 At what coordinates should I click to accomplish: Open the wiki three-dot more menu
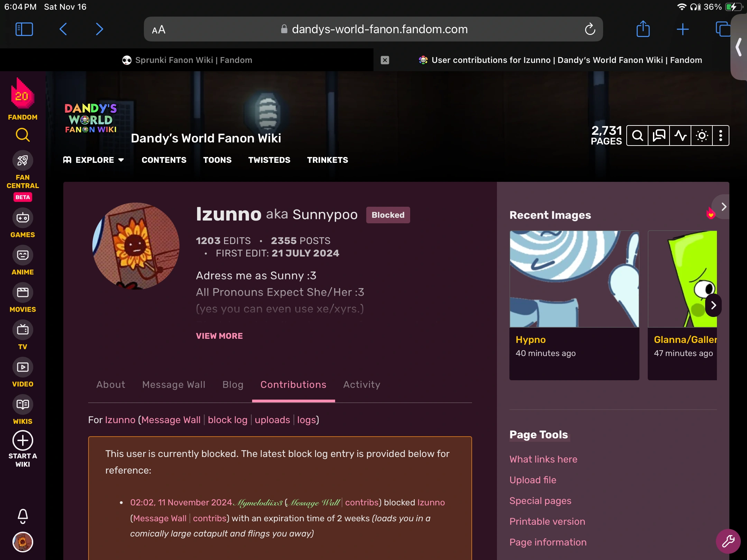(721, 136)
